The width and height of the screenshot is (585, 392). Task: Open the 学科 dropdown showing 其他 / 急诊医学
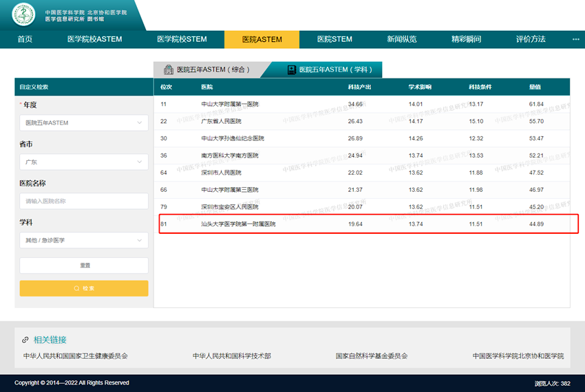84,240
